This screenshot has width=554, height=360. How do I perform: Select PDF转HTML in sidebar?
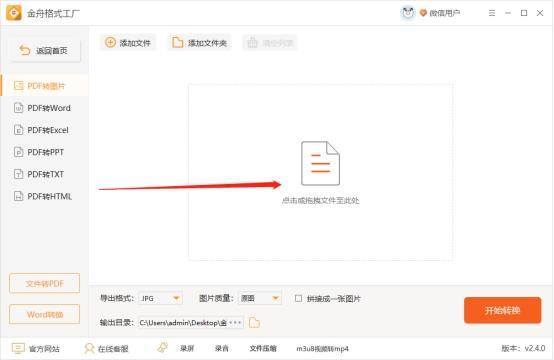coord(45,196)
